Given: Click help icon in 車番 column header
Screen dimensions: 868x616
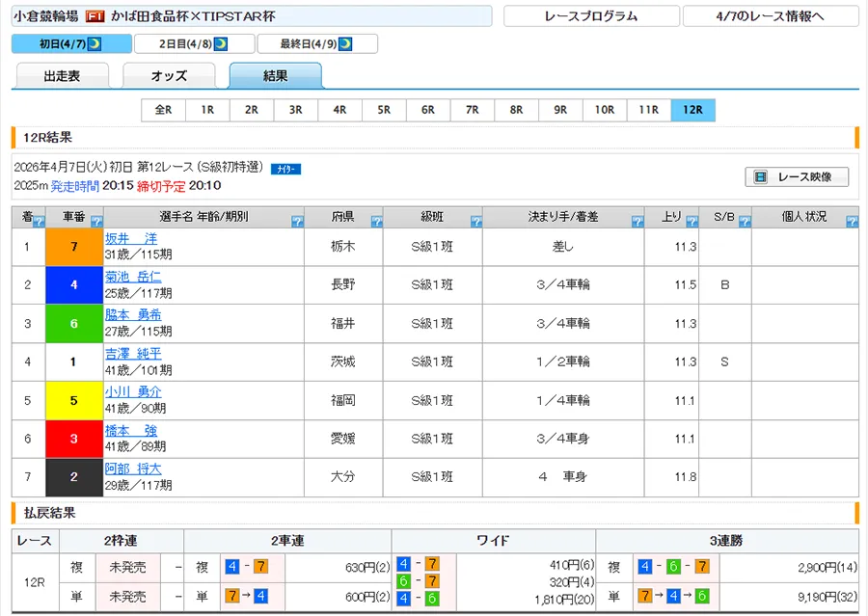Looking at the screenshot, I should point(96,222).
